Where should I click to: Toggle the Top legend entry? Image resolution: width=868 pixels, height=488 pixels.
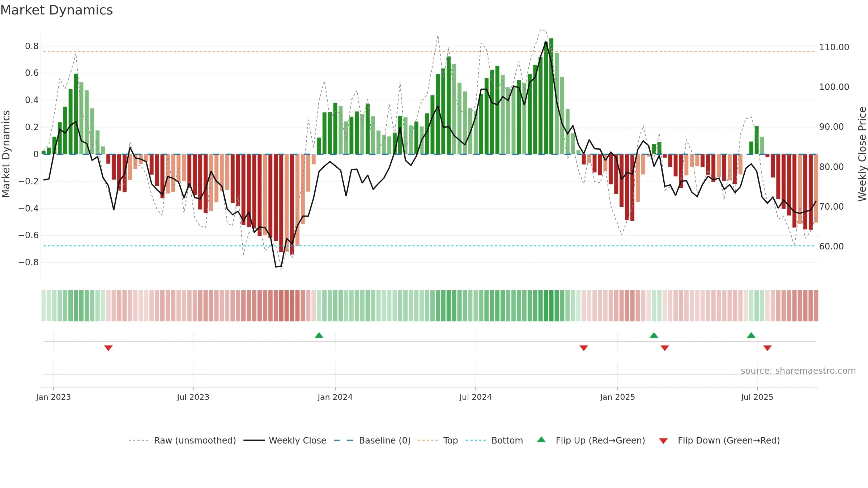438,440
